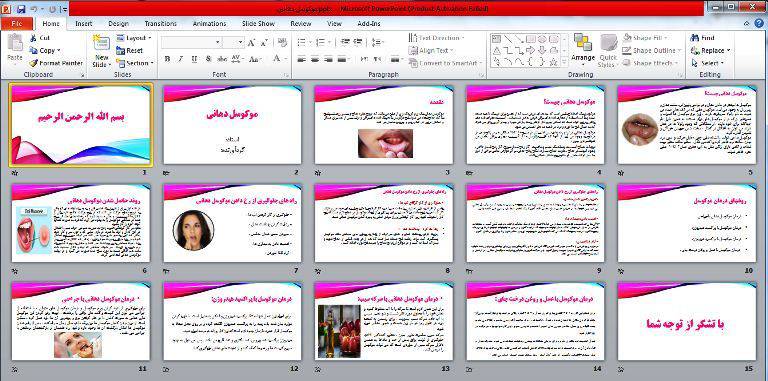Switch to the View tab
The image size is (768, 381).
(x=334, y=24)
